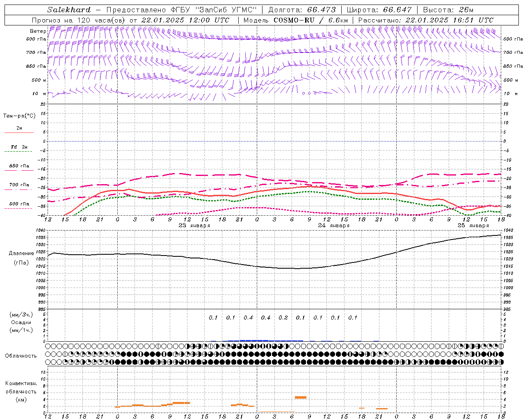Image resolution: width=525 pixels, height=420 pixels.
Task: Click the tallest orange convective cloud bar near 5 km
Action: (301, 397)
